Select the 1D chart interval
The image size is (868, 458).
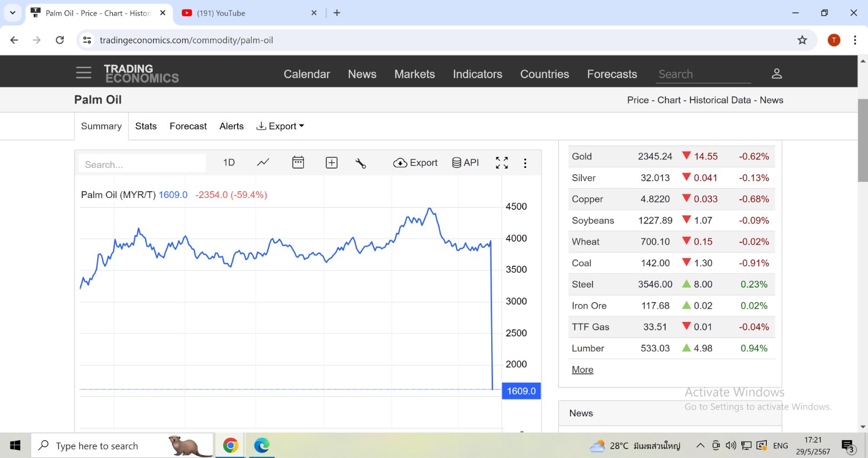click(229, 163)
